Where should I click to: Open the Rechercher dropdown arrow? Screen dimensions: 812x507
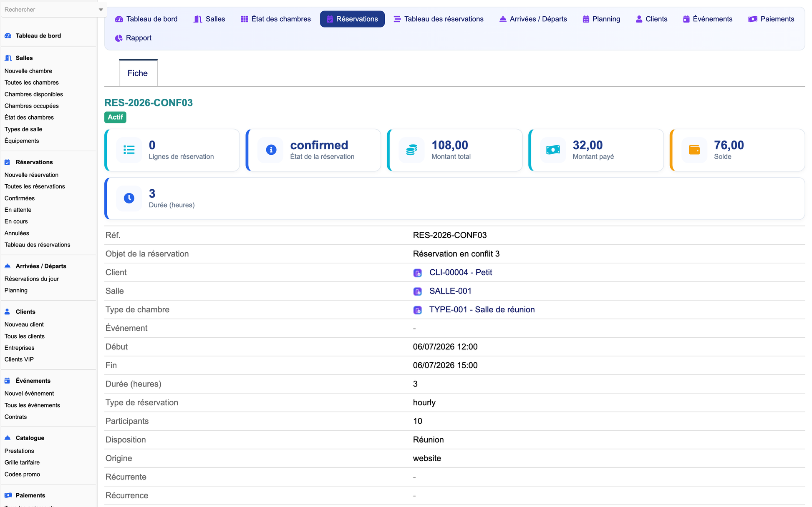(x=101, y=10)
